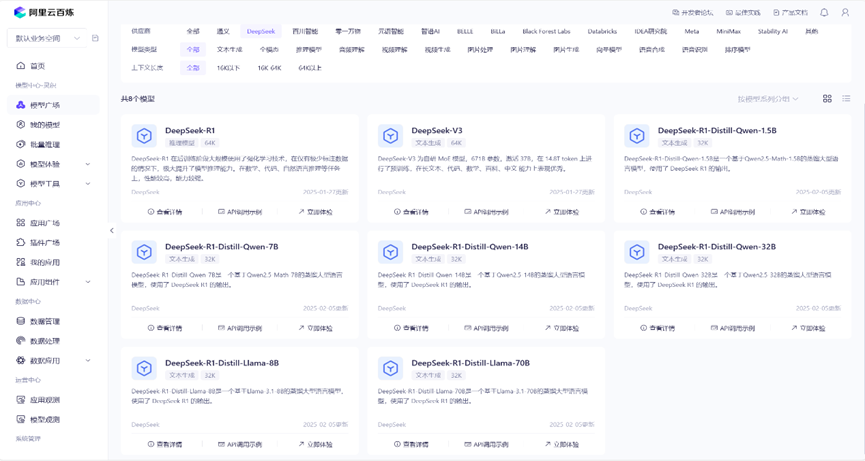Screen dimensions: 865x461
Task: Select Databricks supplier filter
Action: pyautogui.click(x=602, y=31)
